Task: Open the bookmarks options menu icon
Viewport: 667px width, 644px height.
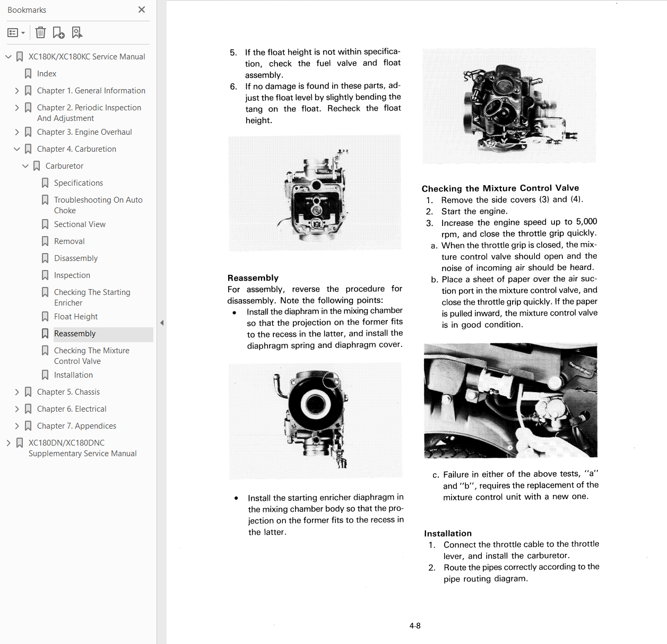Action: tap(16, 33)
